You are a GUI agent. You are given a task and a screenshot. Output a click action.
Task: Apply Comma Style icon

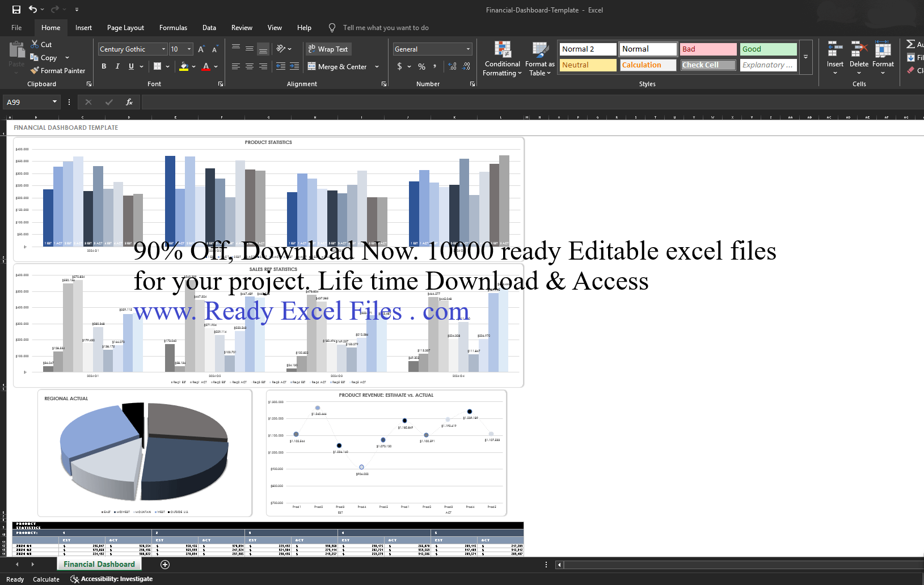(435, 66)
